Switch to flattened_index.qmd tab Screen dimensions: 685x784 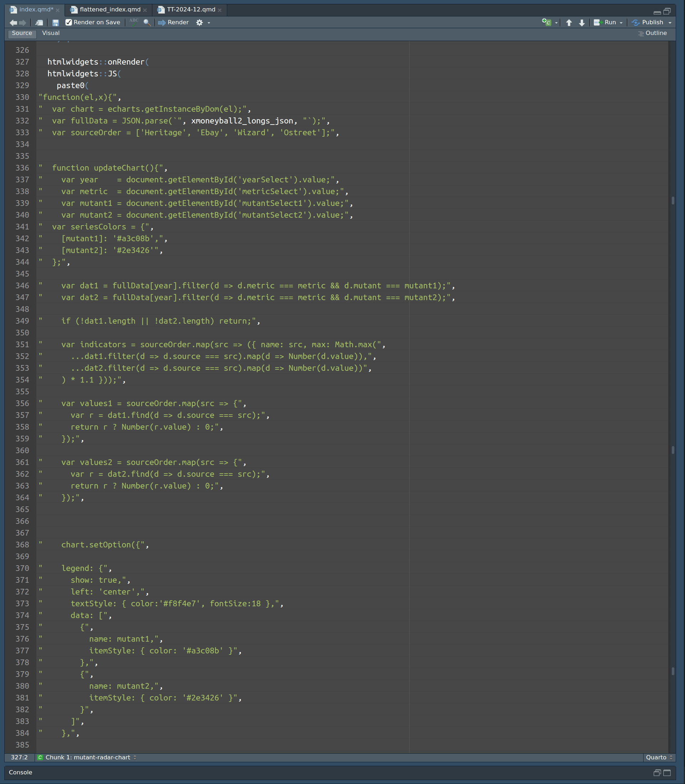pyautogui.click(x=110, y=10)
